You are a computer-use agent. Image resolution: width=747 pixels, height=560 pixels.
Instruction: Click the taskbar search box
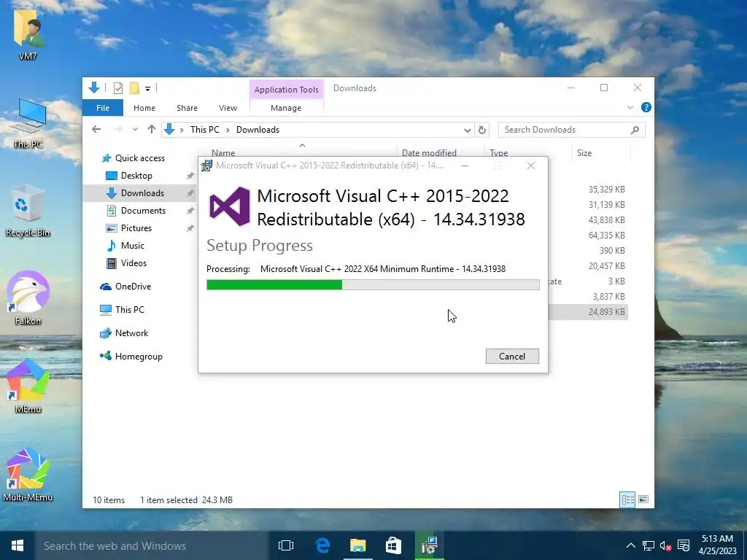tap(152, 545)
